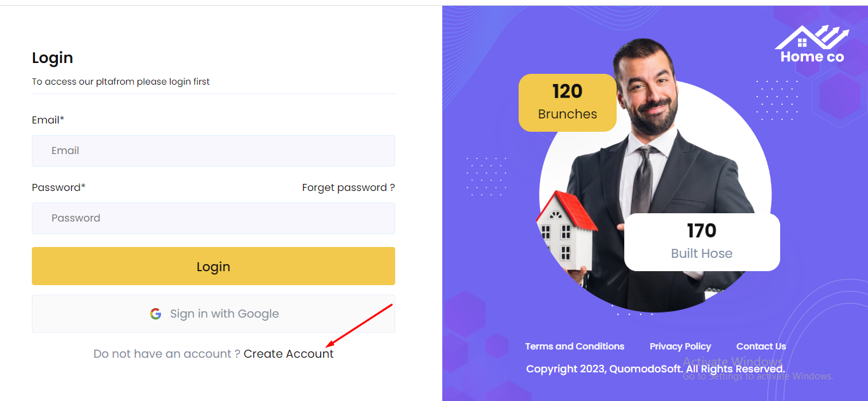868x401 pixels.
Task: Click the Home co house logo
Action: tap(811, 45)
